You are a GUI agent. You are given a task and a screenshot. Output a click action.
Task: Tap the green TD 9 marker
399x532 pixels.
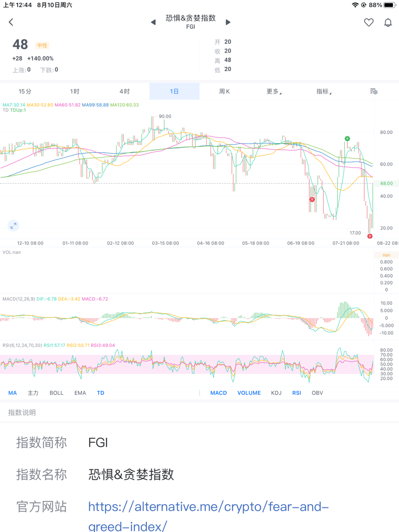[347, 138]
